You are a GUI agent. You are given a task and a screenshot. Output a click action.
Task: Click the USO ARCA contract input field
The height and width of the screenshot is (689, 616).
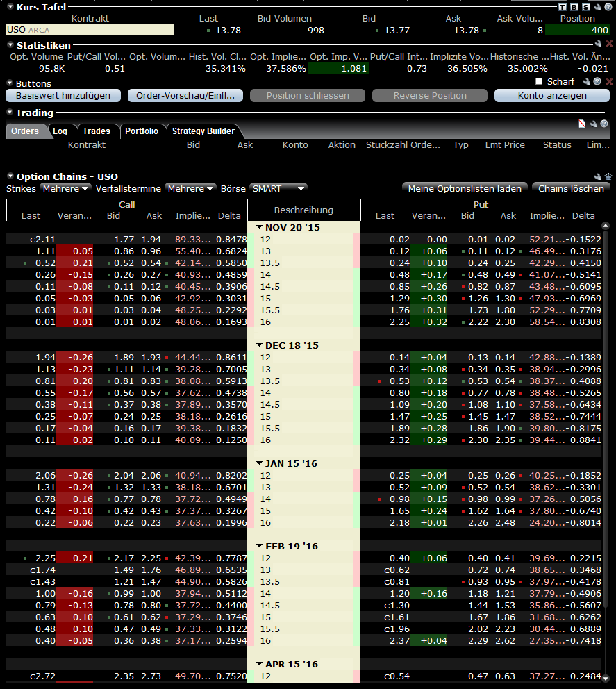[x=90, y=30]
